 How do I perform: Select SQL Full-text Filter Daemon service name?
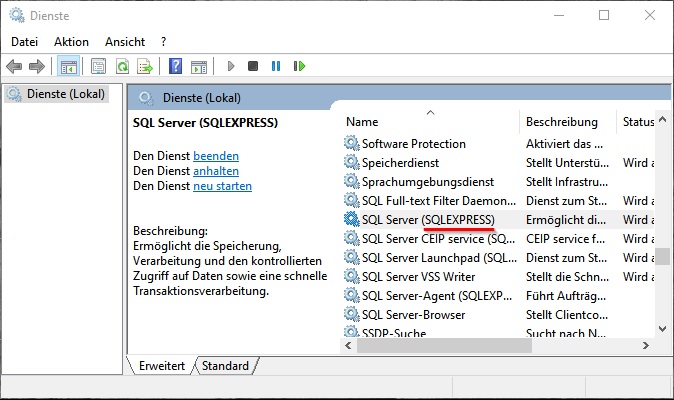point(438,200)
